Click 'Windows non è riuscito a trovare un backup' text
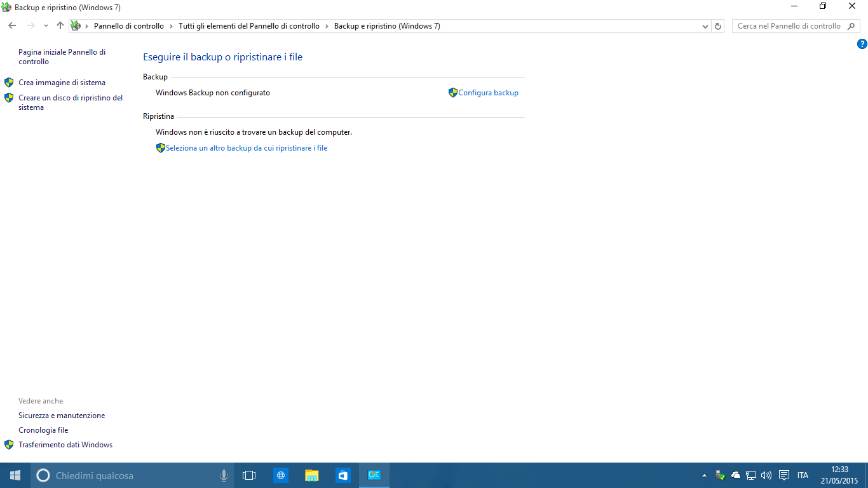Viewport: 868px width, 488px height. pyautogui.click(x=254, y=132)
